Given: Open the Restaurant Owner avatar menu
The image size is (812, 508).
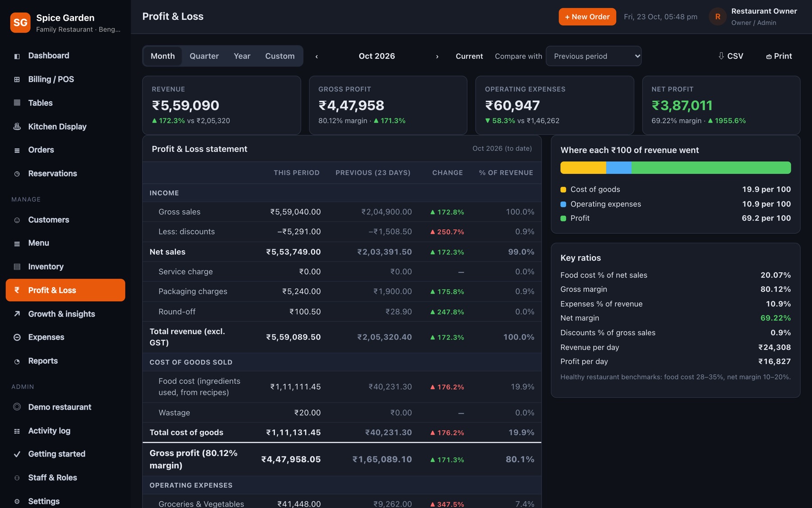Looking at the screenshot, I should pos(717,17).
